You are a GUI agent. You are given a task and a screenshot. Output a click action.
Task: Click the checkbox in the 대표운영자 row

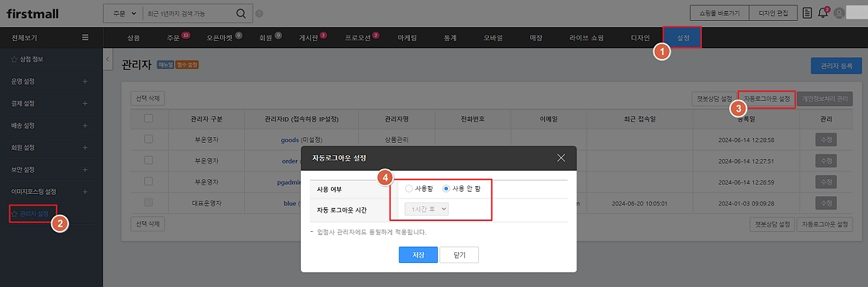click(x=148, y=202)
